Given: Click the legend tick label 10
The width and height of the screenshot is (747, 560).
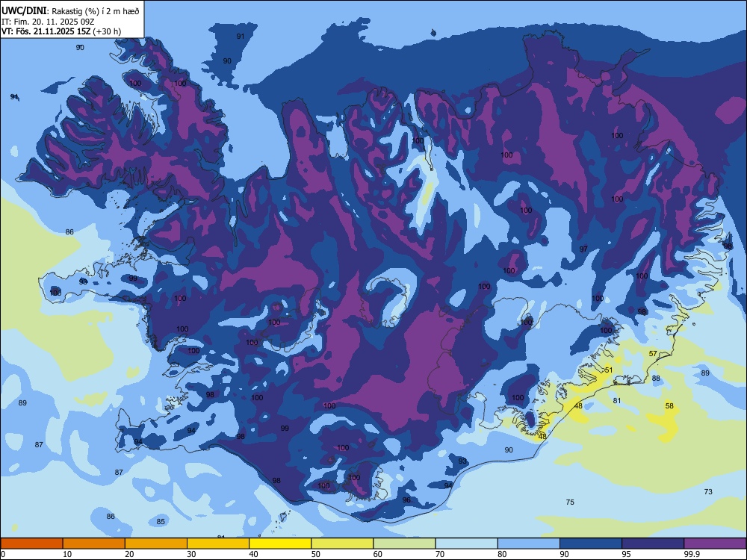Looking at the screenshot, I should click(67, 554).
